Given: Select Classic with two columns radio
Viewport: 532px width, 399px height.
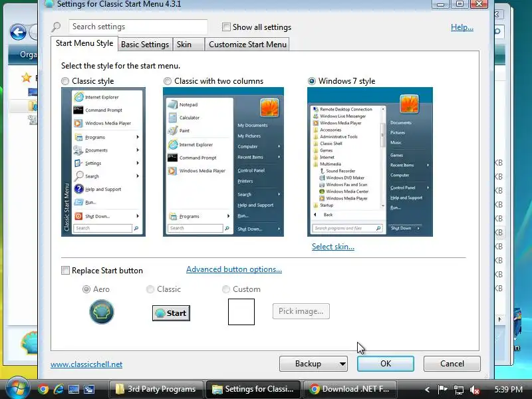Looking at the screenshot, I should [x=168, y=81].
